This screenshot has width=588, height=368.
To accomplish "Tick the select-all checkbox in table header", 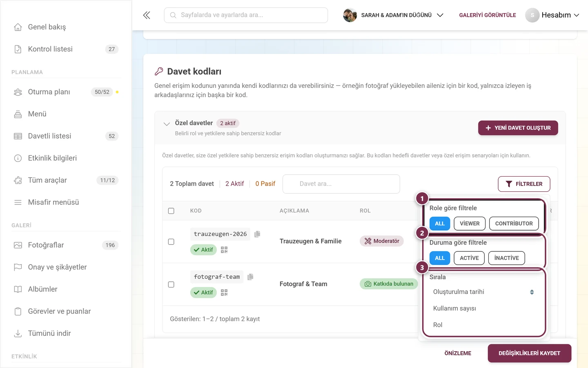I will [171, 211].
